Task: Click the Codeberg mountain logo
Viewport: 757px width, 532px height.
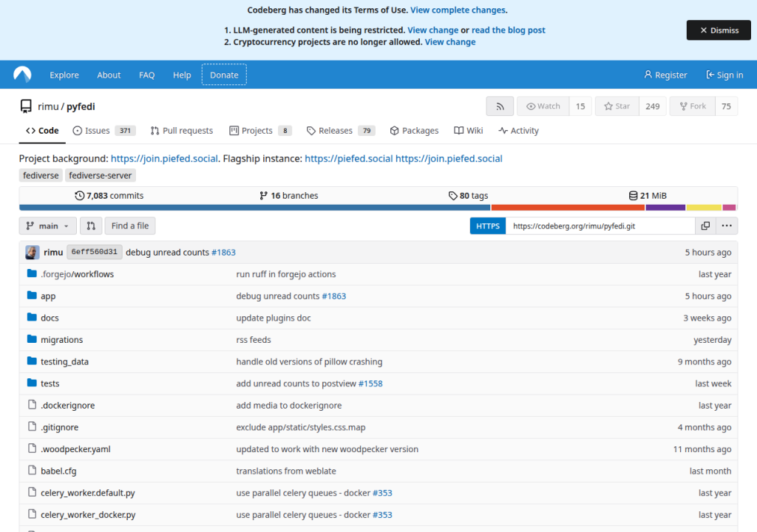Action: [x=22, y=75]
